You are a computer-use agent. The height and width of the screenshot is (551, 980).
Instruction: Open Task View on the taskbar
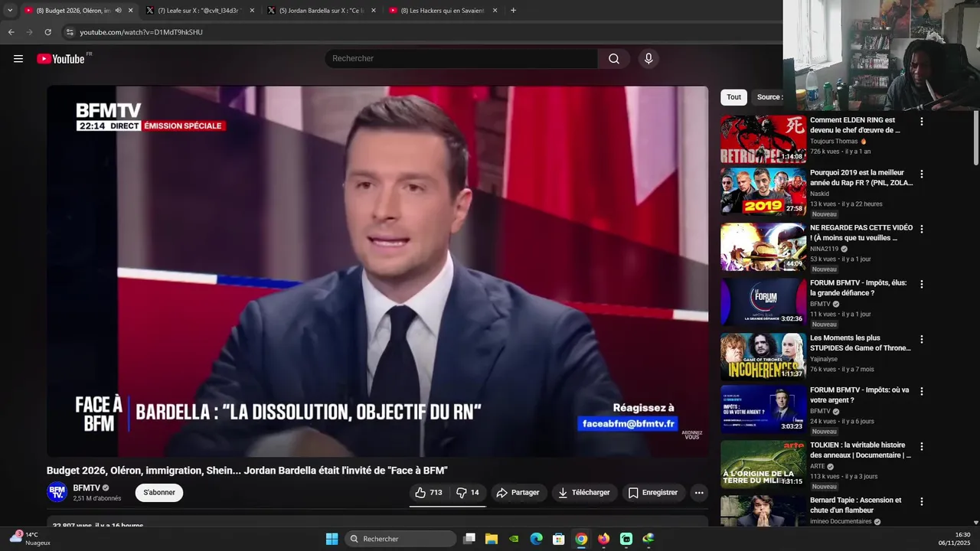(x=469, y=539)
